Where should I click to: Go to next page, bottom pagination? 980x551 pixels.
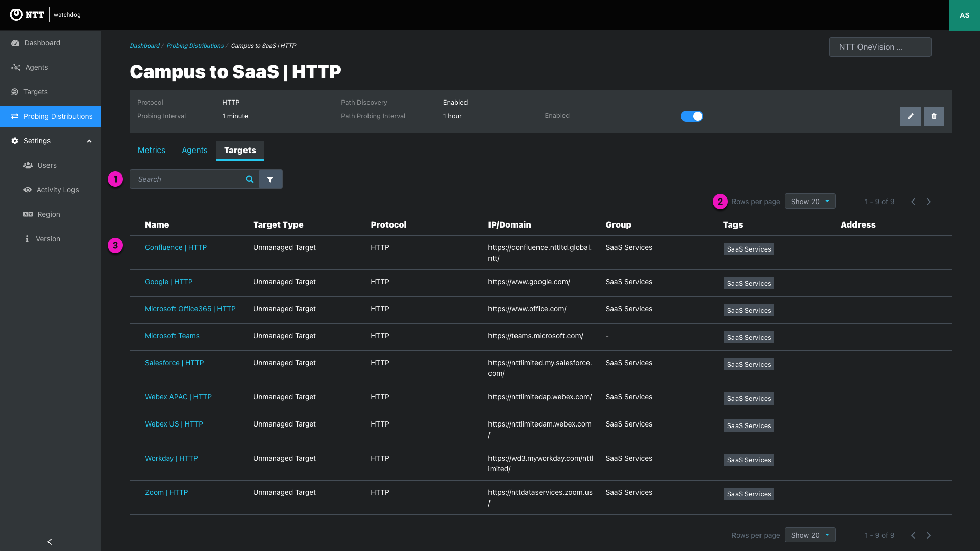click(929, 535)
